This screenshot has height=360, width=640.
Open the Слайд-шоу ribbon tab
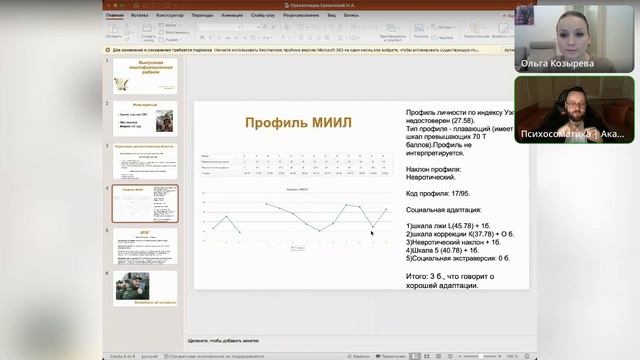point(263,15)
